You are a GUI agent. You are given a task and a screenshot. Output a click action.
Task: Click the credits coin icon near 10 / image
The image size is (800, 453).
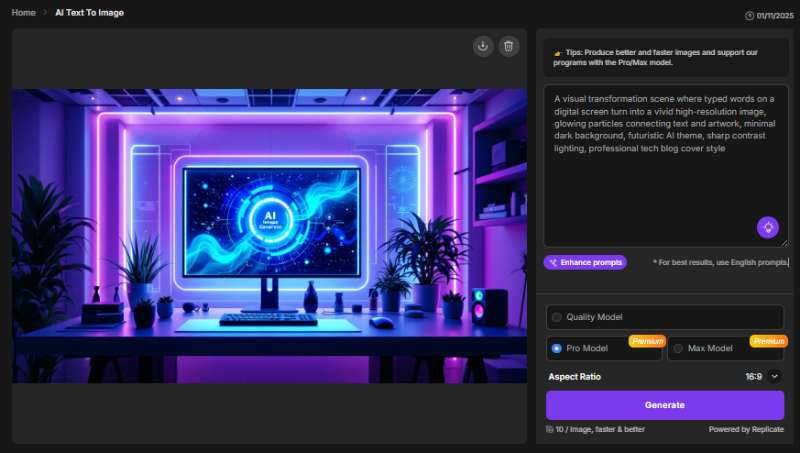pos(549,430)
